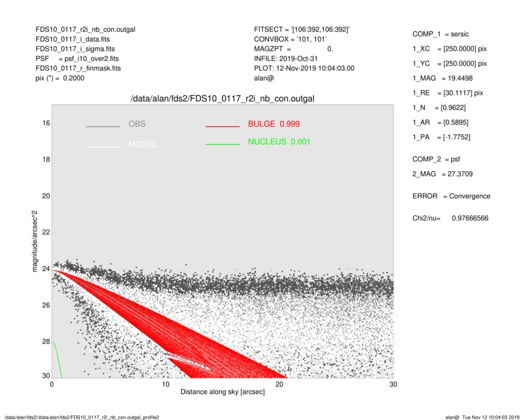Select the '2_MAG = 27.3709' value

point(443,174)
